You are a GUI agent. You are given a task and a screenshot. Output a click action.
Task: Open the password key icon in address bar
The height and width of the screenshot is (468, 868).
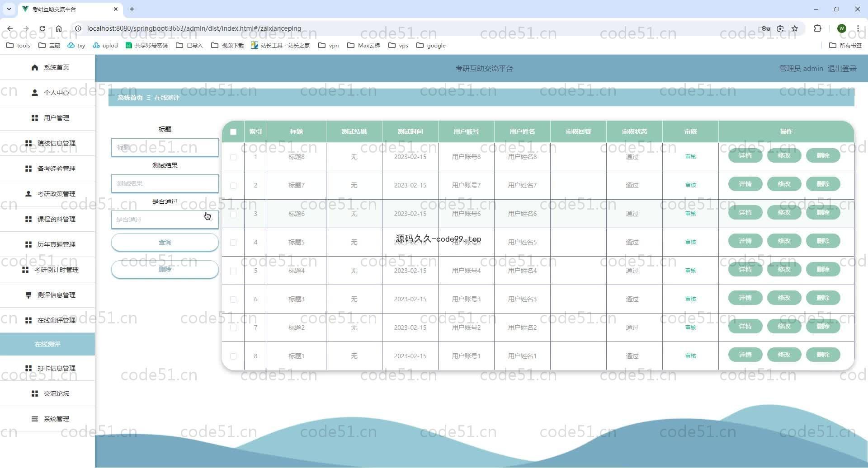click(x=766, y=28)
